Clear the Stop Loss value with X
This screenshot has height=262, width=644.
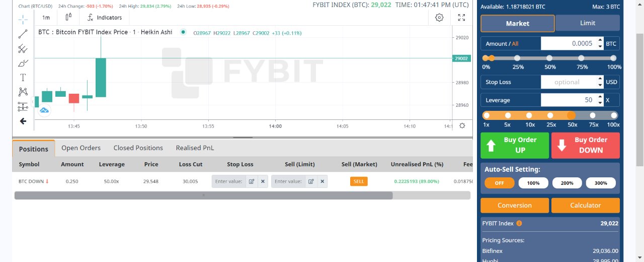coord(263,181)
